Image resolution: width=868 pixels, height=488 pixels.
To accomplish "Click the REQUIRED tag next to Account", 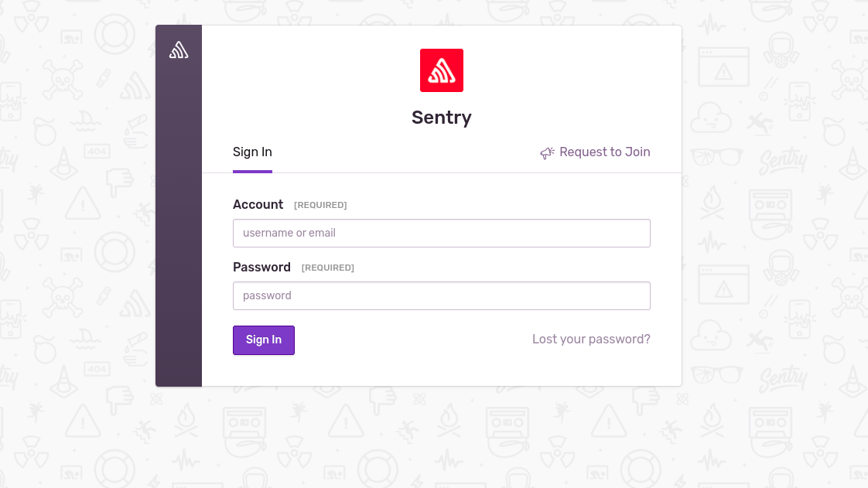I will [x=320, y=205].
